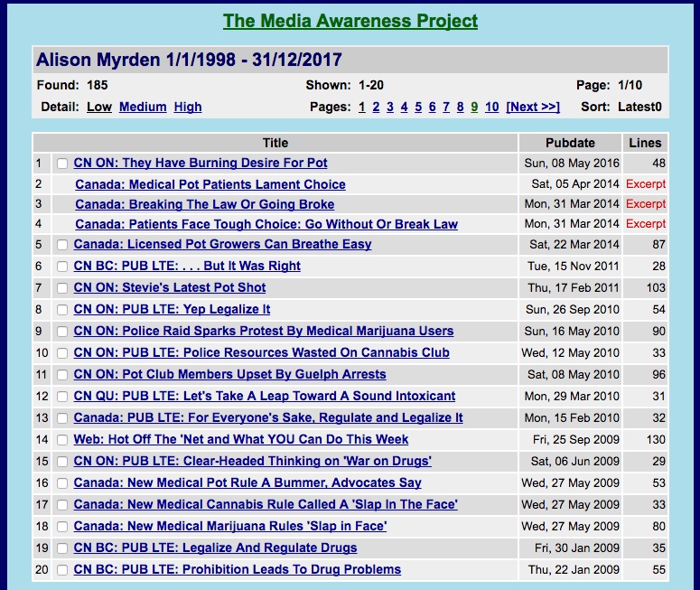Viewport: 700px width, 590px height.
Task: Go to results page 3
Action: [390, 107]
